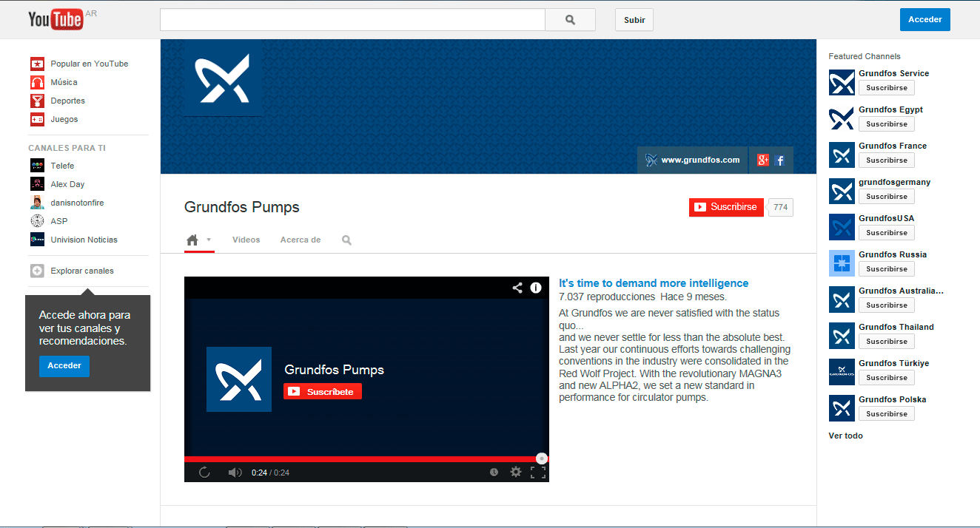Open the Alex Day channel icon
Screen dimensions: 980x528
(x=37, y=184)
